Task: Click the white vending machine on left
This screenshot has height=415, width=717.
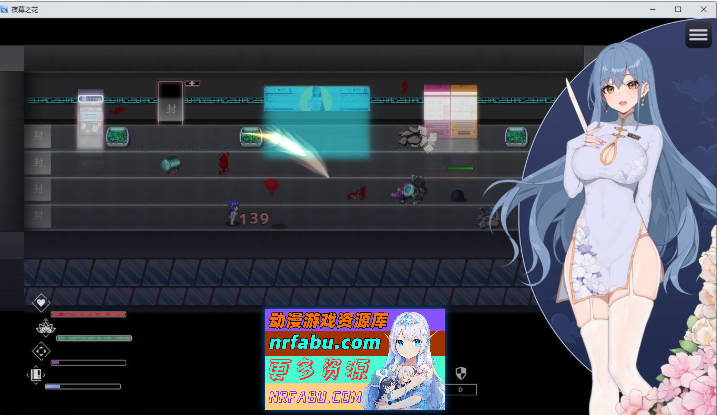Action: pos(91,119)
